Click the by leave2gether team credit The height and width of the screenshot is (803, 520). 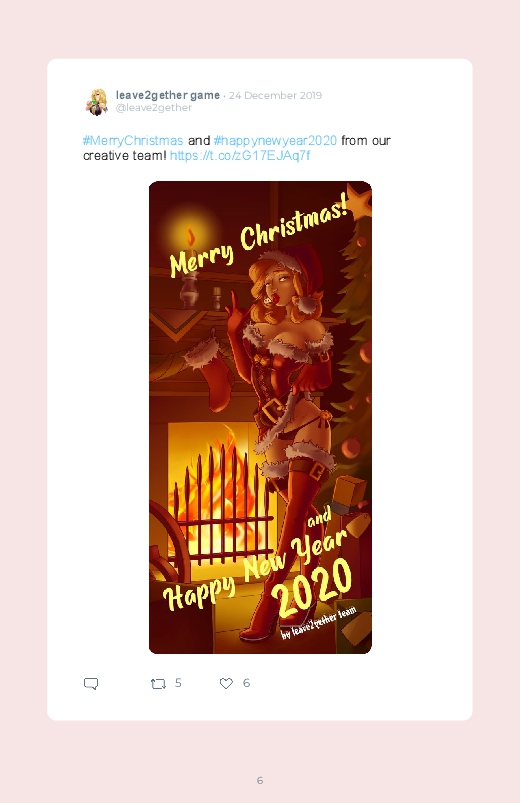319,623
